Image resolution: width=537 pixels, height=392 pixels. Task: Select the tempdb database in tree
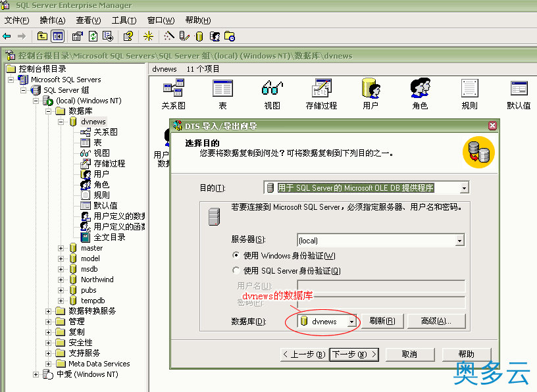pyautogui.click(x=93, y=301)
